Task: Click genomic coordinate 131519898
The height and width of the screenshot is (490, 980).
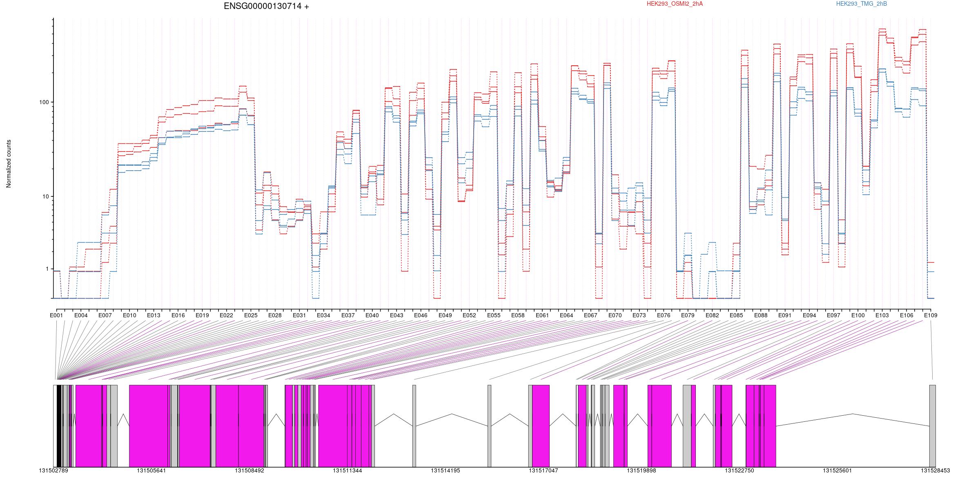Action: coord(641,470)
